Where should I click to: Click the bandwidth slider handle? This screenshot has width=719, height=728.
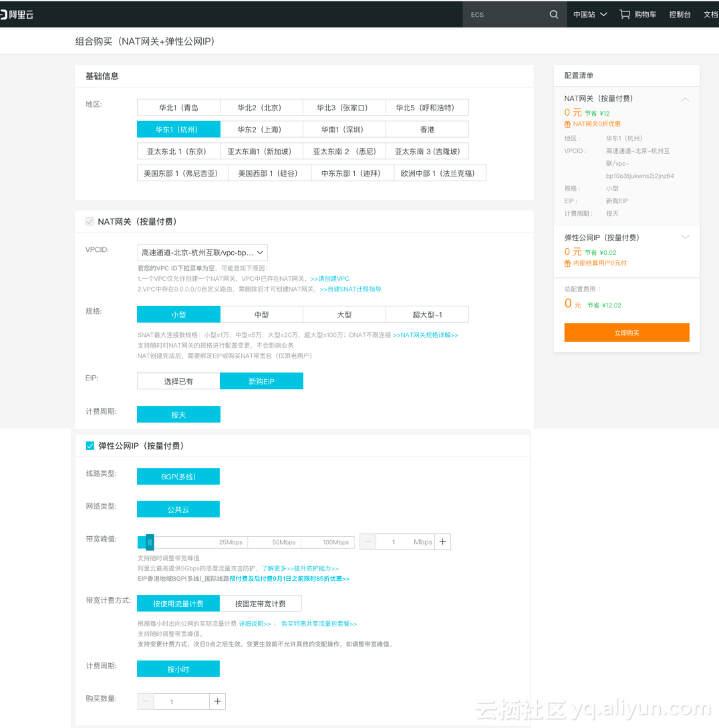coord(150,541)
